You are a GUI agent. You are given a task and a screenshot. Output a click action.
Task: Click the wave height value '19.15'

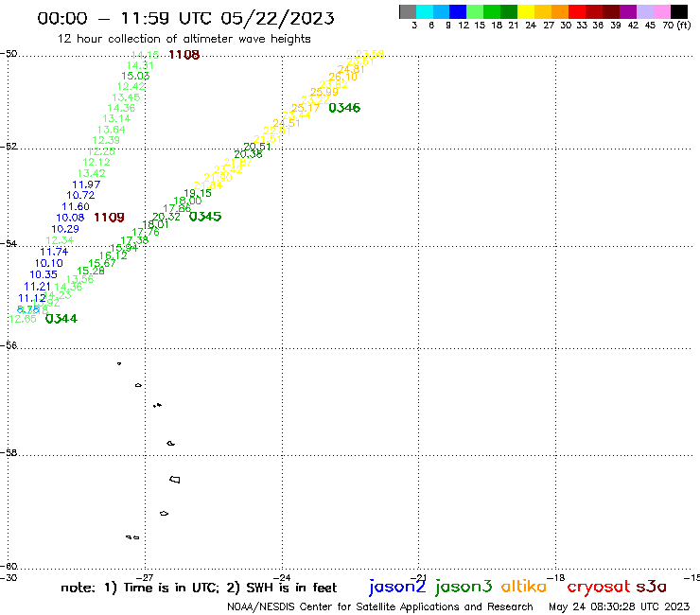(x=198, y=193)
